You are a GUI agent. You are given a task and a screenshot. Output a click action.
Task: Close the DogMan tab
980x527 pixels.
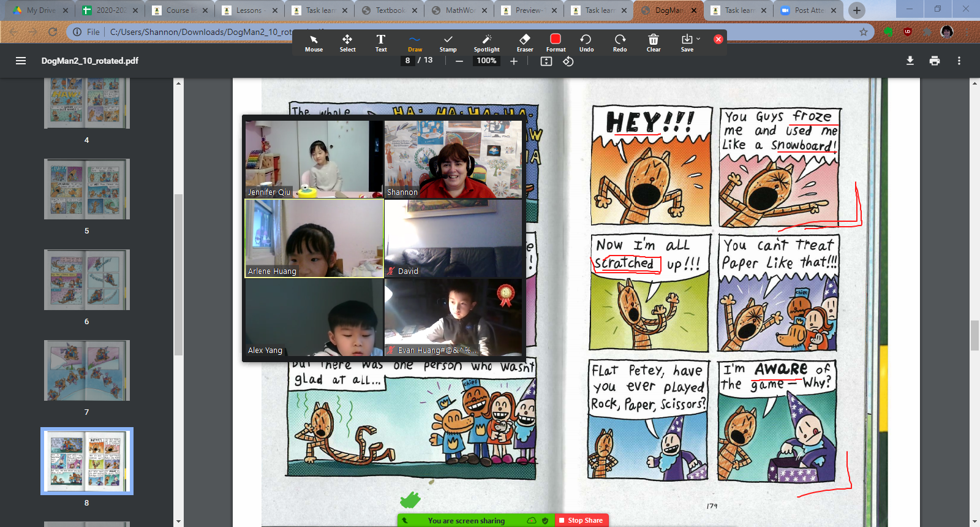tap(694, 10)
